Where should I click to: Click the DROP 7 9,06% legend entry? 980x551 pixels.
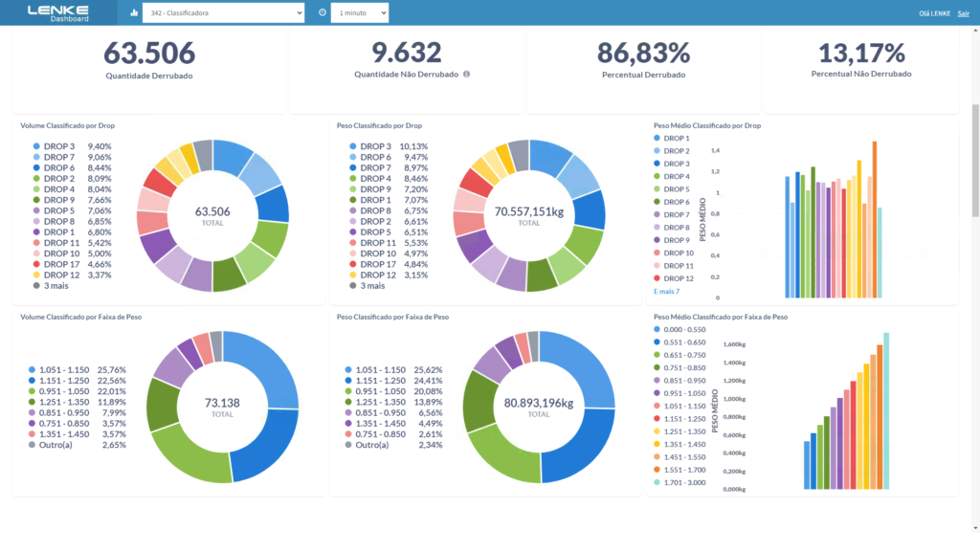[73, 157]
